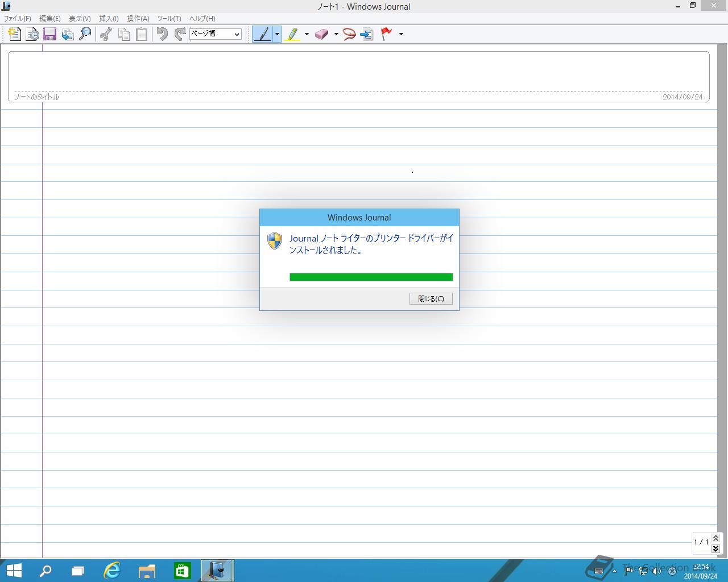Show hidden tray icons arrow
Viewport: 728px width, 582px height.
coord(614,571)
